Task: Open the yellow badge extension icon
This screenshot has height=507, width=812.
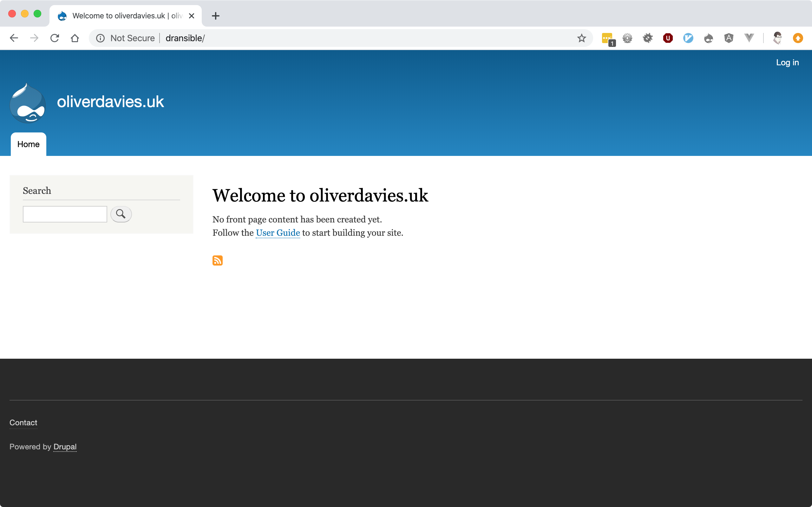Action: coord(607,38)
